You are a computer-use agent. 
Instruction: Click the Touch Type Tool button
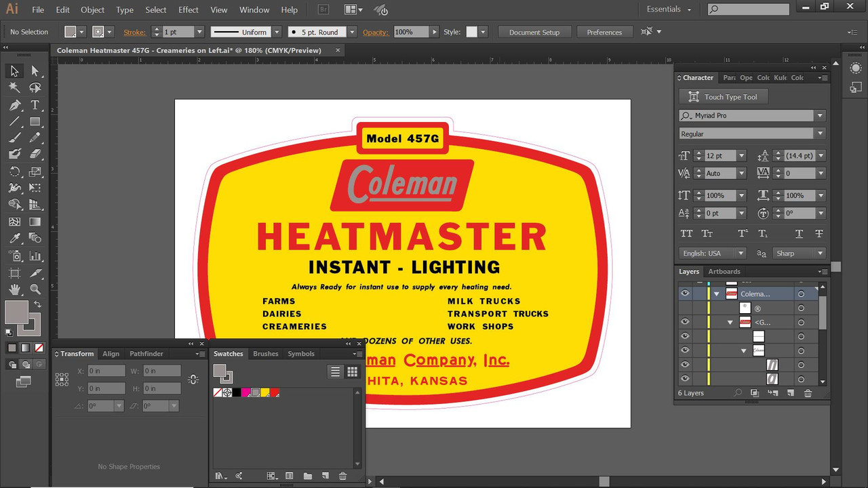724,97
